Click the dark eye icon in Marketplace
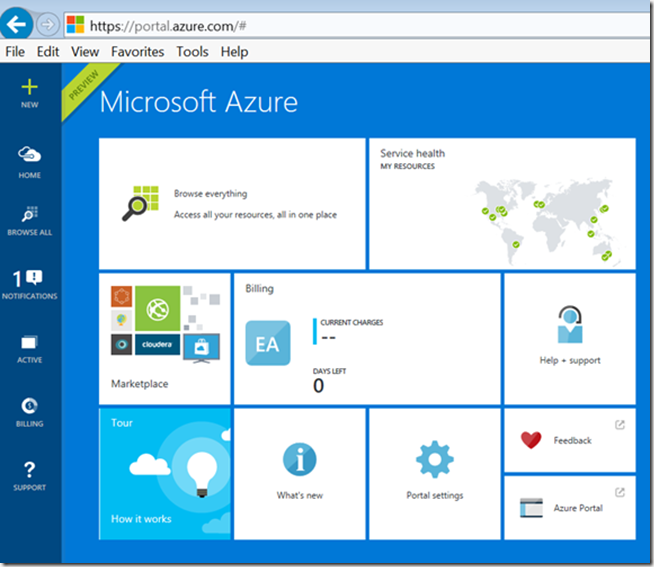This screenshot has height=567, width=654. (x=121, y=344)
